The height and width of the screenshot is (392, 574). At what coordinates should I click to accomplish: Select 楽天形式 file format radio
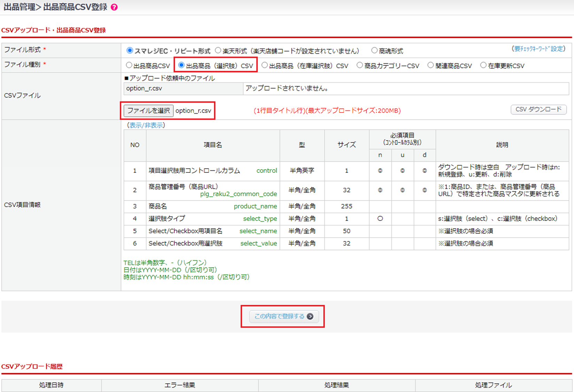click(218, 51)
